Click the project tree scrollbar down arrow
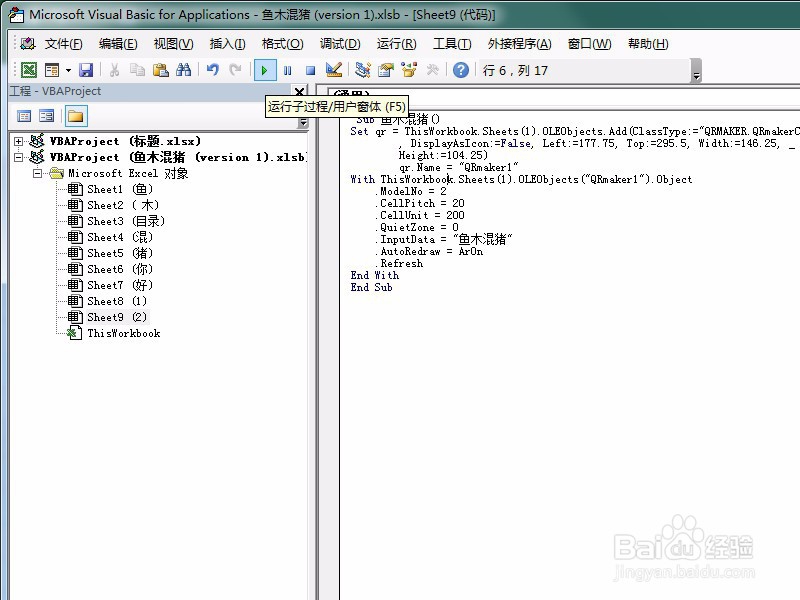This screenshot has width=800, height=600. point(303,123)
